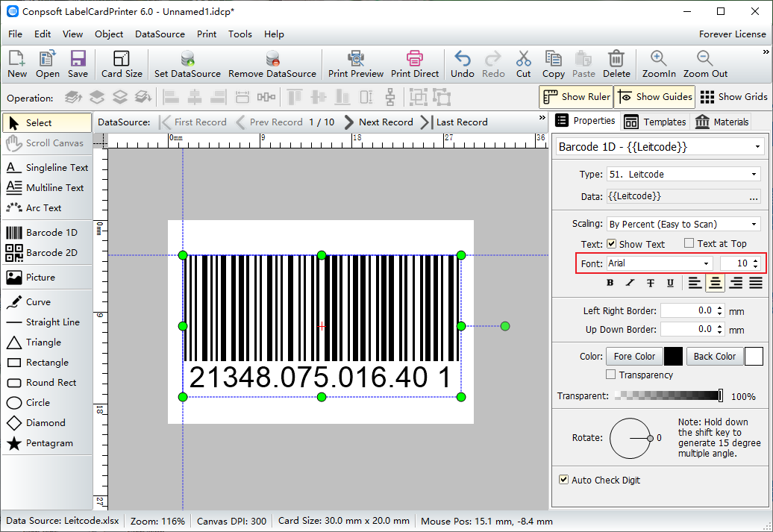773x532 pixels.
Task: Open the barcode Type dropdown
Action: point(754,175)
